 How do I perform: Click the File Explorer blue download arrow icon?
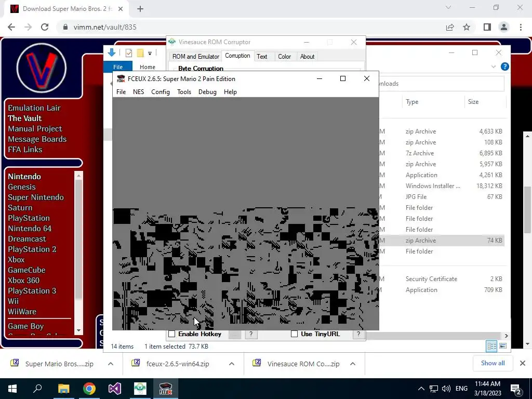[112, 52]
